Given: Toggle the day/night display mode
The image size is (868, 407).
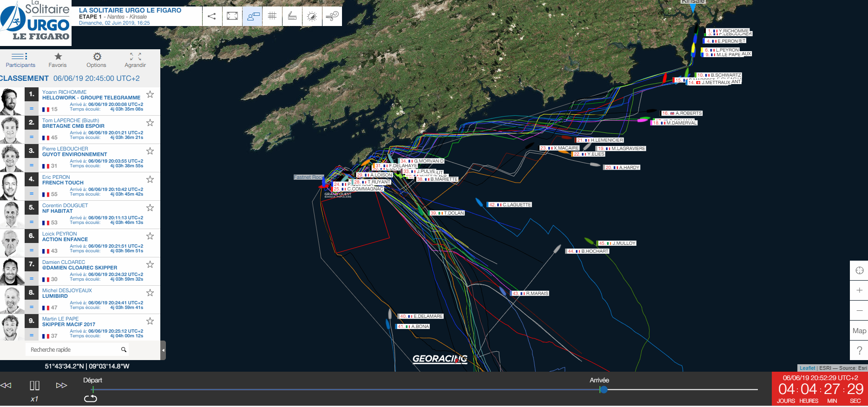Looking at the screenshot, I should tap(312, 16).
